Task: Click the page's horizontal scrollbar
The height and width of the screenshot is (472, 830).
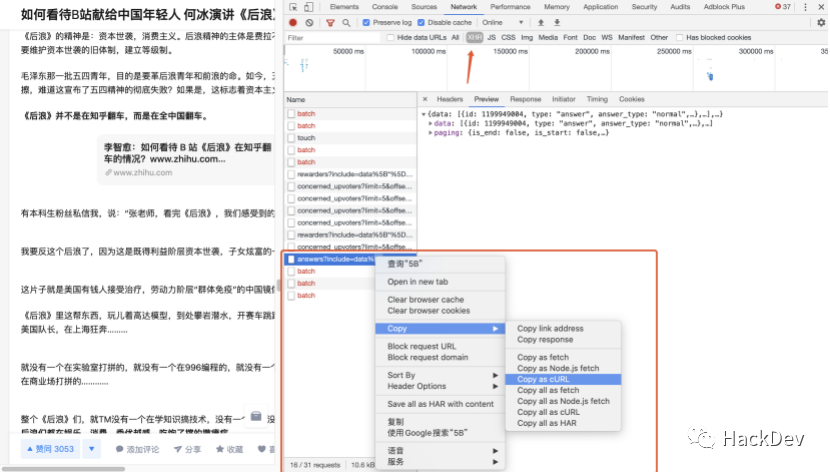Action: pyautogui.click(x=63, y=469)
